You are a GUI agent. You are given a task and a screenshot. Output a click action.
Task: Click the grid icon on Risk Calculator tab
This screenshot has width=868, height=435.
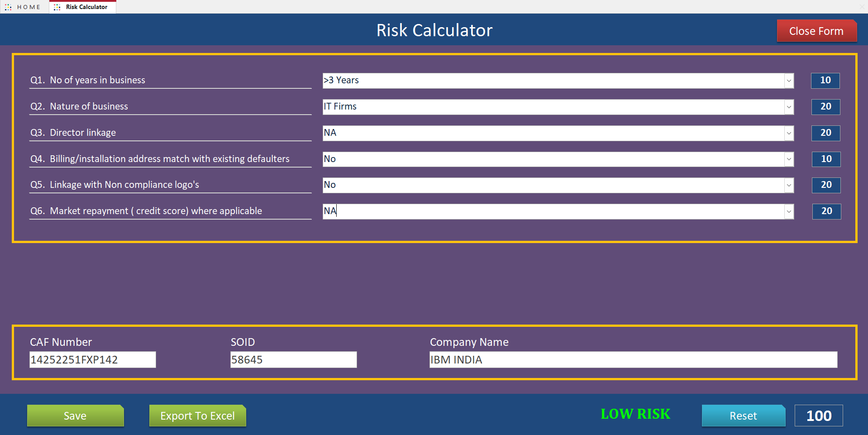pyautogui.click(x=57, y=7)
